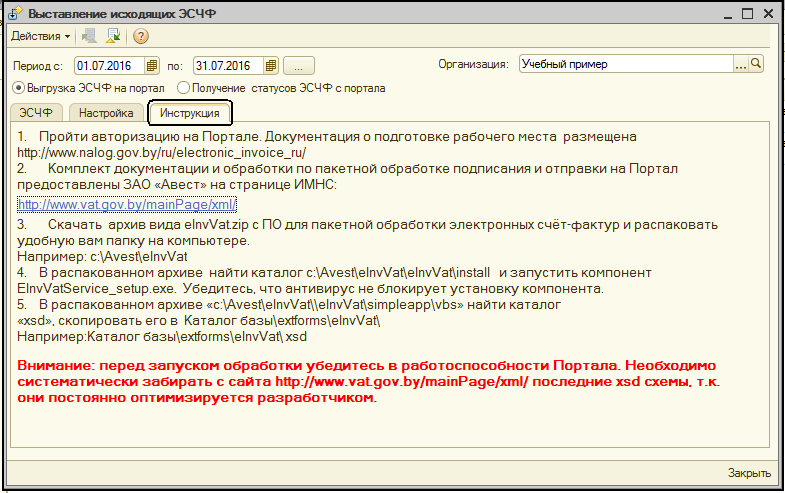Open the vat.gov.by mainPage/xml link

pos(127,205)
